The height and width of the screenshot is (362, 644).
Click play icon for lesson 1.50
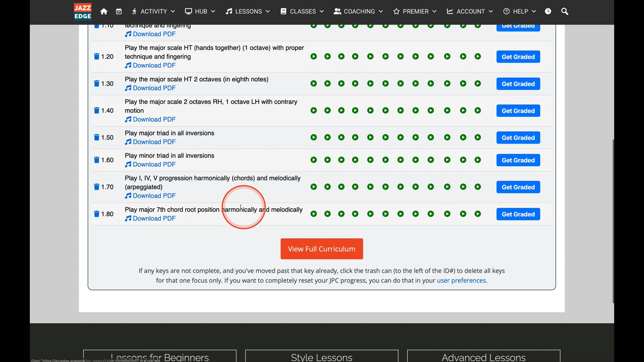(313, 137)
